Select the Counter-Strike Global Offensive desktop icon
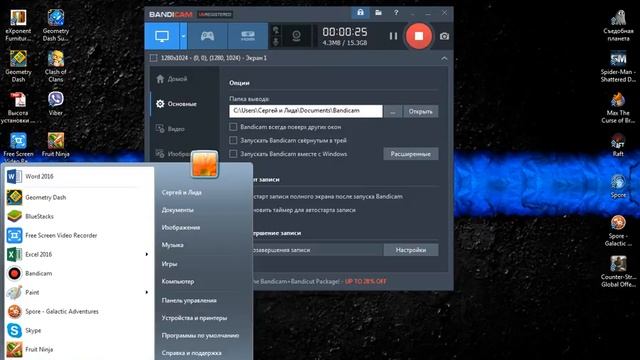Screen dimensions: 640x360 pos(618,271)
